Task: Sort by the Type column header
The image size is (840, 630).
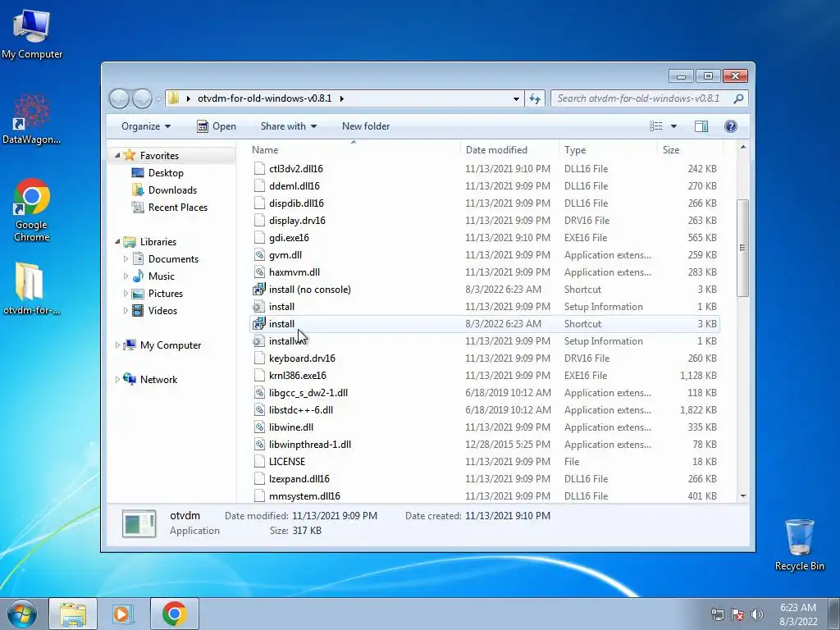Action: (608, 150)
